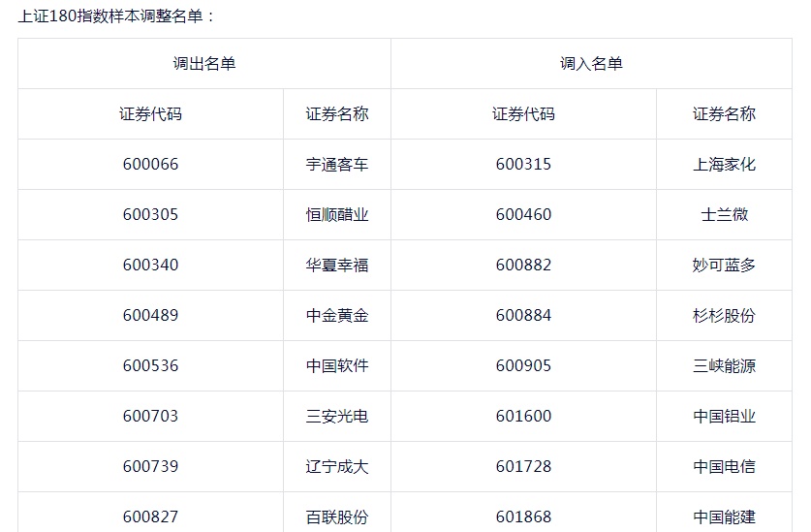
Task: Select the name 辽宁成大
Action: click(337, 467)
